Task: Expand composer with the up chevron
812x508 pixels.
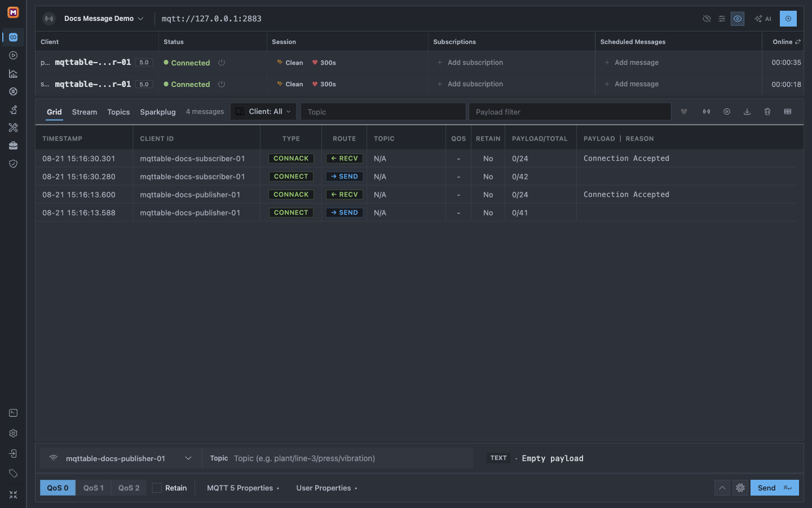Action: click(722, 488)
